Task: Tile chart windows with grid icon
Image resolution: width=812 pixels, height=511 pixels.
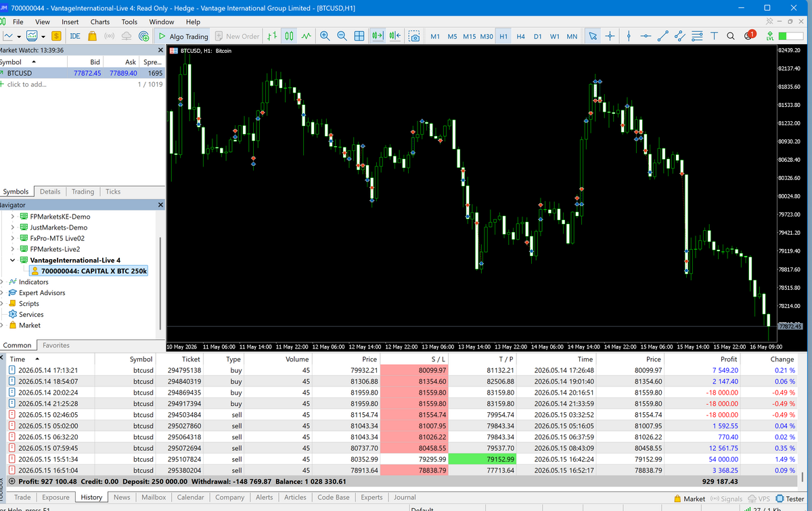Action: (359, 36)
